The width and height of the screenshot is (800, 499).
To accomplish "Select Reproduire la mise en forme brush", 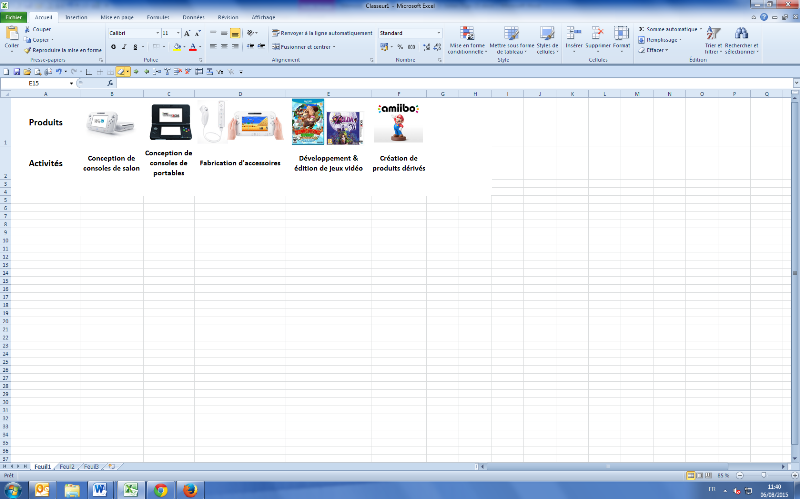I will pyautogui.click(x=27, y=49).
